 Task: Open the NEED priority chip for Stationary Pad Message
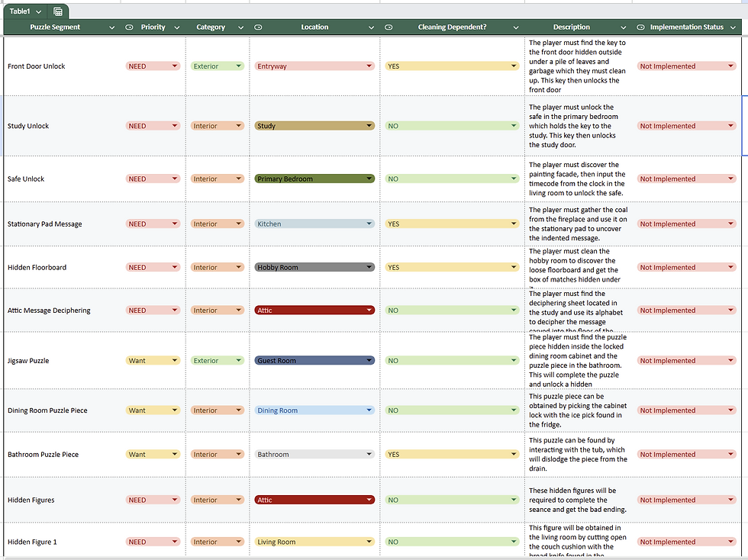tap(153, 224)
